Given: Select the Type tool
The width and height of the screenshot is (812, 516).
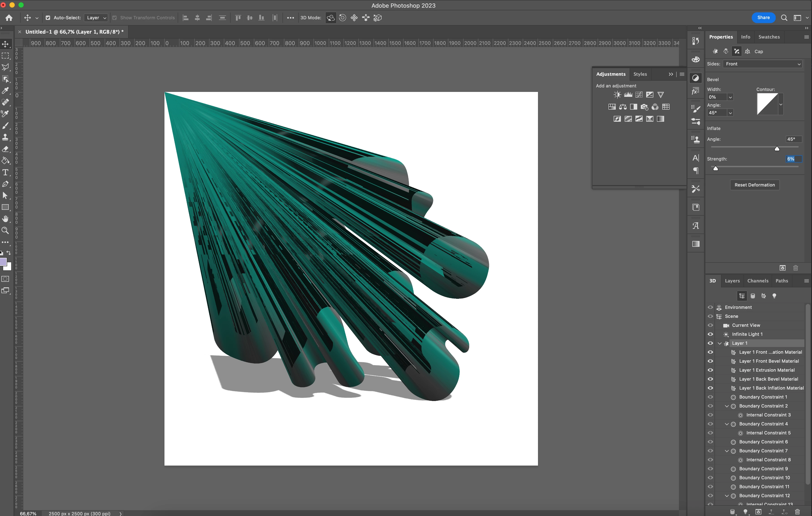Looking at the screenshot, I should point(5,172).
